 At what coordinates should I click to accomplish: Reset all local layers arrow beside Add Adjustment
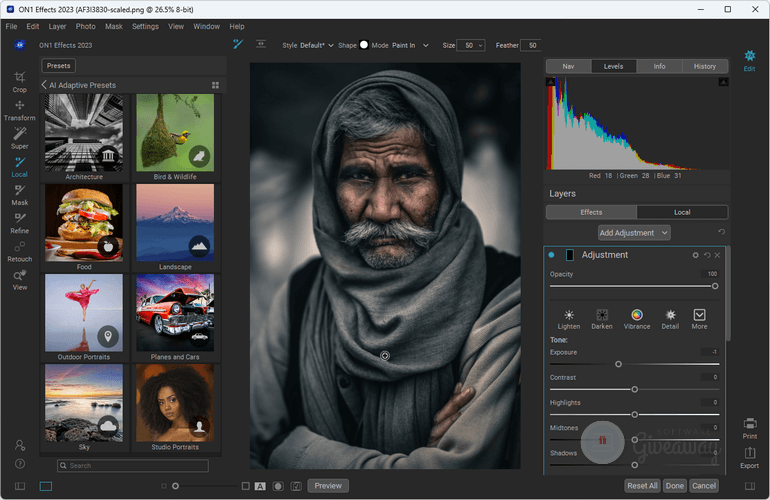pos(721,232)
